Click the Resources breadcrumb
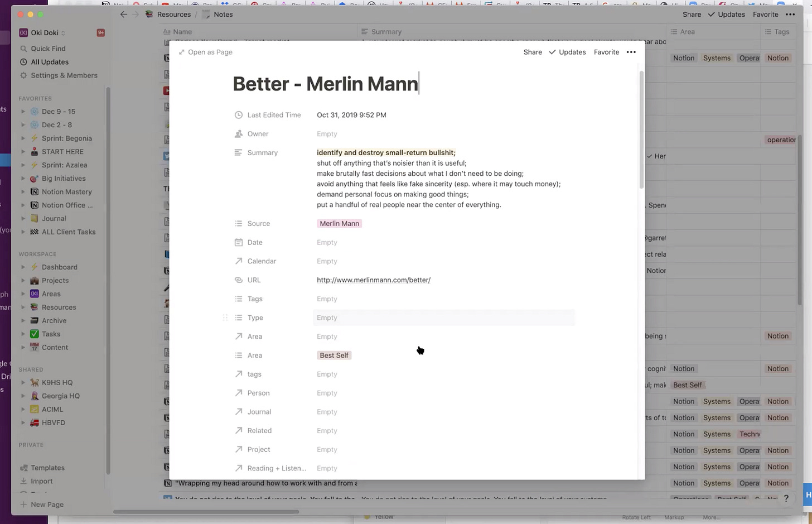Screen dimensions: 812x524 (168, 15)
